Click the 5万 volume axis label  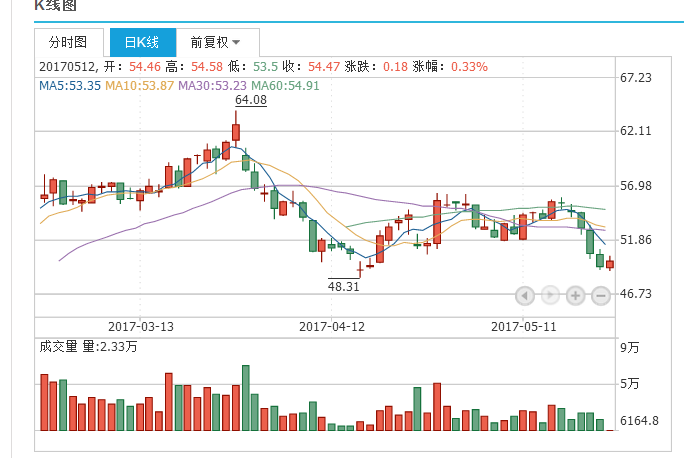pyautogui.click(x=629, y=384)
